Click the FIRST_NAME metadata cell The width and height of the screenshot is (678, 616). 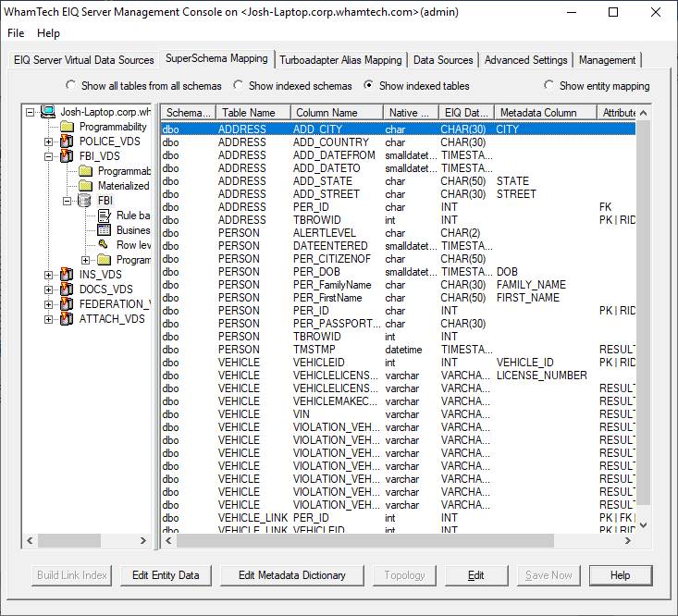(x=528, y=298)
